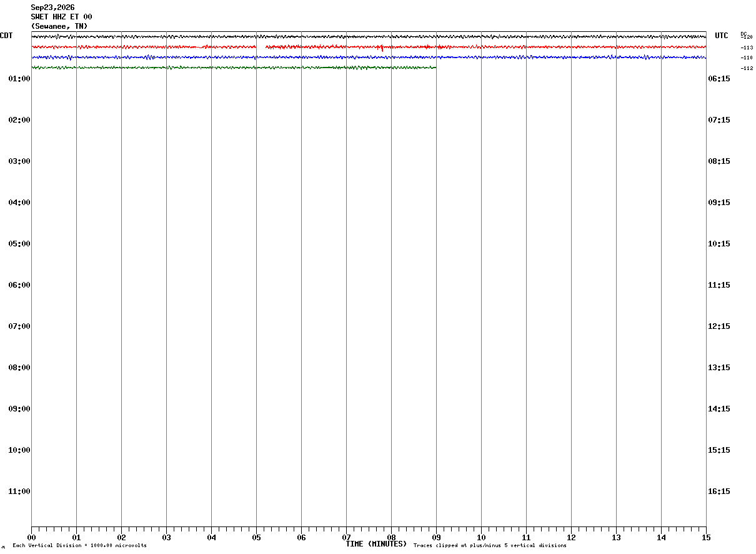Select the 06:00 CDT row label

(19, 285)
